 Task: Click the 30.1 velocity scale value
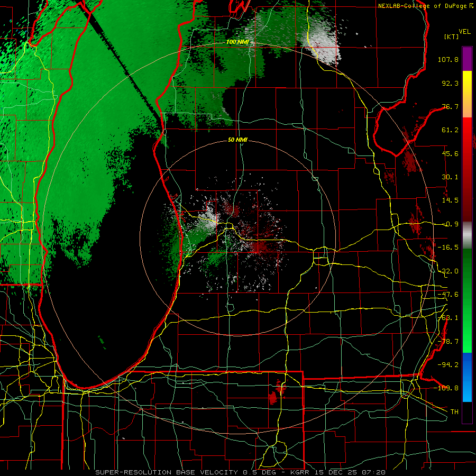pos(450,177)
